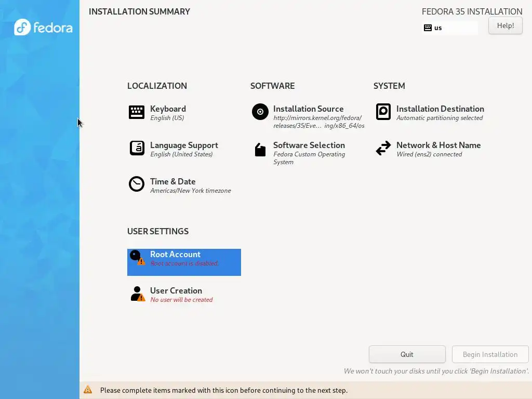Click the Time & Date clock icon
This screenshot has height=399, width=532.
137,184
